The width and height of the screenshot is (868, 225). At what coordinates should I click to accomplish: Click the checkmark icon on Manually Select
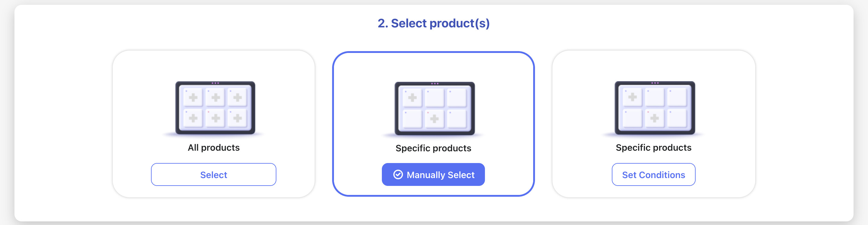[398, 174]
